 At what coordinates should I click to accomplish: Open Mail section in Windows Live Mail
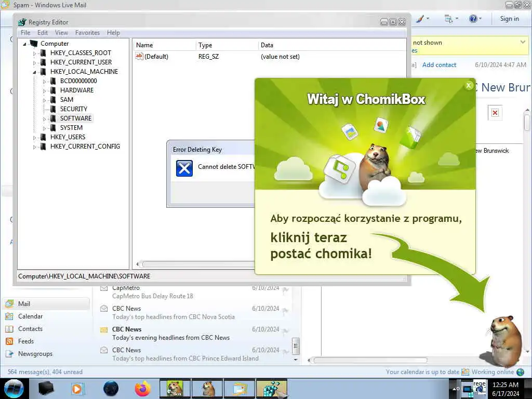[47, 303]
